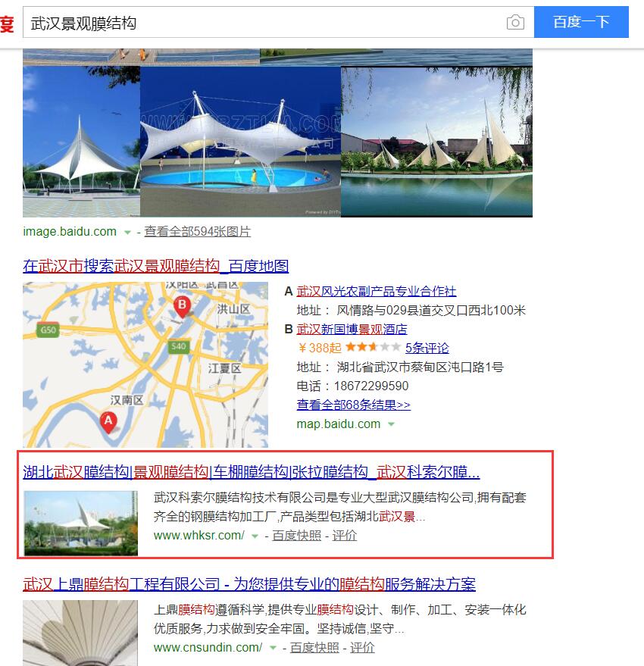Click the pool canopy membrane image
This screenshot has width=644, height=666.
point(240,142)
